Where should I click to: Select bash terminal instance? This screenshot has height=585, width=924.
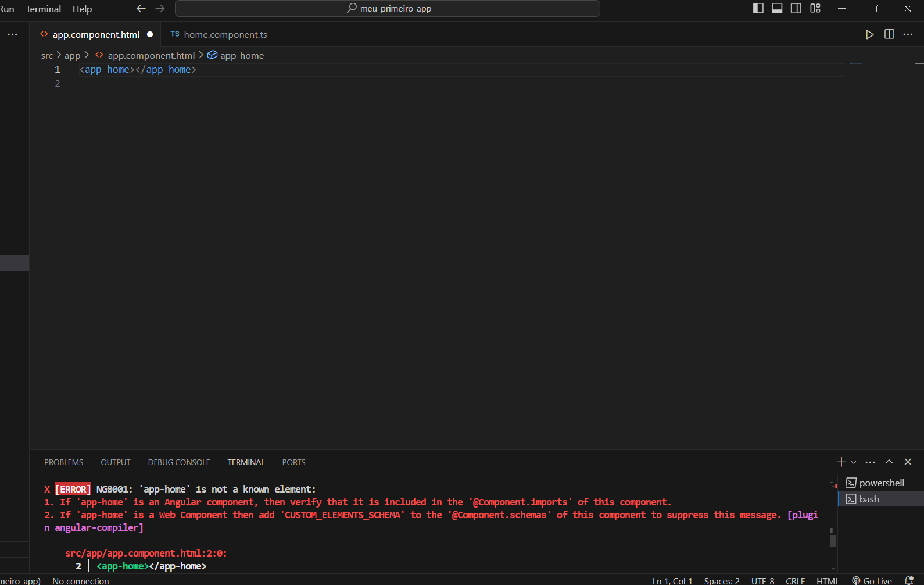tap(881, 499)
